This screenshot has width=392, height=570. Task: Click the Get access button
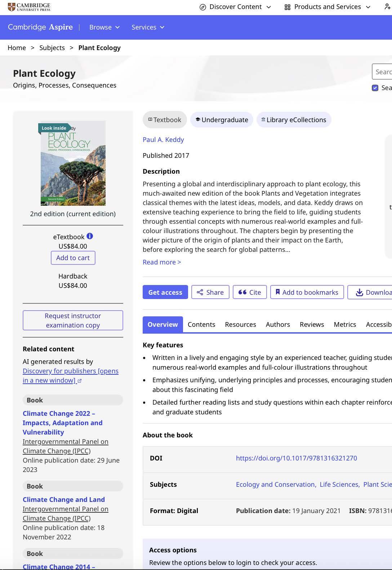coord(165,292)
